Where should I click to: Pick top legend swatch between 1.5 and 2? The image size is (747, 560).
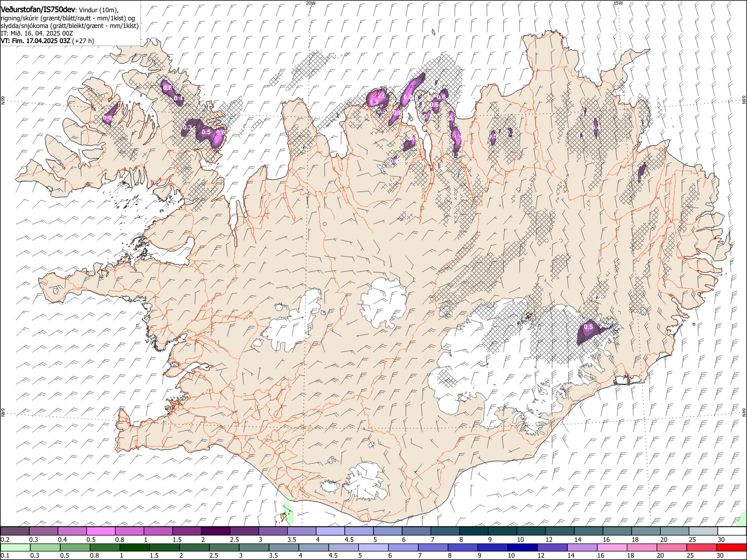pyautogui.click(x=186, y=531)
